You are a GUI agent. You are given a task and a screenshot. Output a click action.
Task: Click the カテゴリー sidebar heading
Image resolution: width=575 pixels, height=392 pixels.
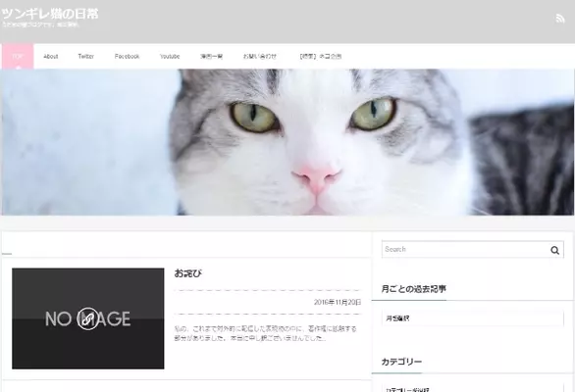tap(401, 362)
